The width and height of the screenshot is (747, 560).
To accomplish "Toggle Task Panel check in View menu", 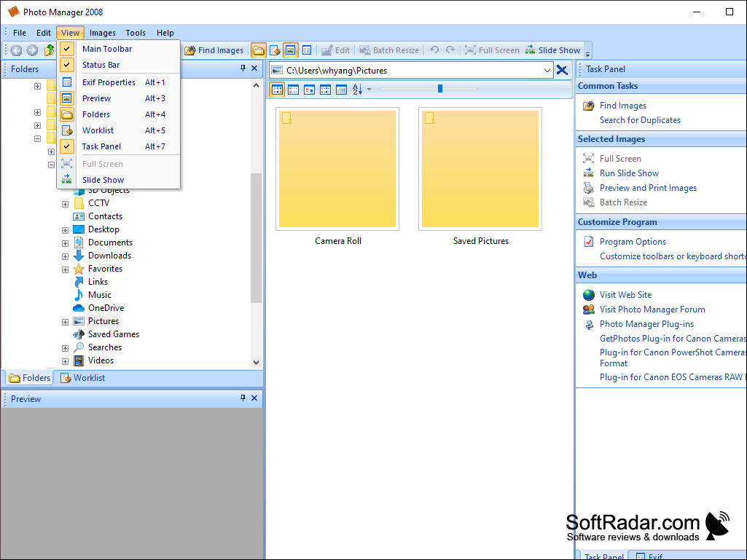I will click(x=67, y=146).
